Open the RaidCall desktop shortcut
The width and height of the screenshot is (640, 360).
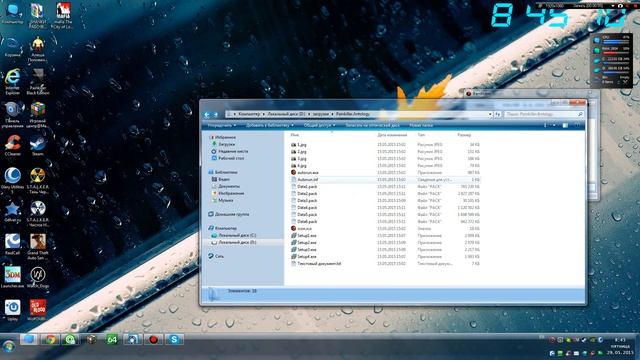(13, 244)
